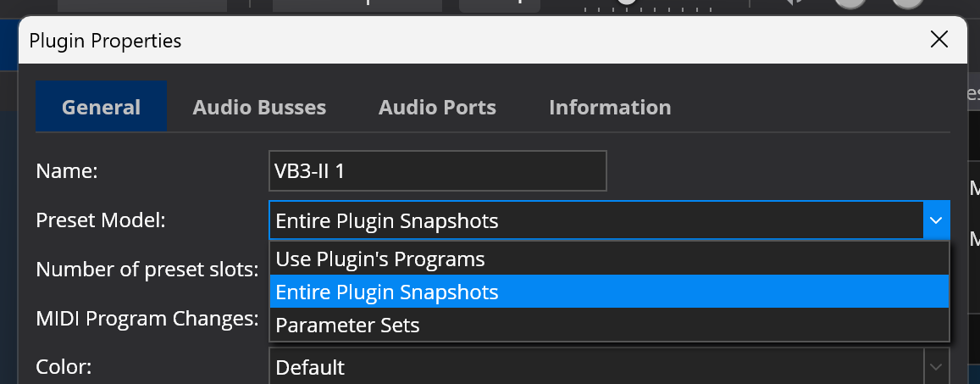Show the Information tab

610,108
